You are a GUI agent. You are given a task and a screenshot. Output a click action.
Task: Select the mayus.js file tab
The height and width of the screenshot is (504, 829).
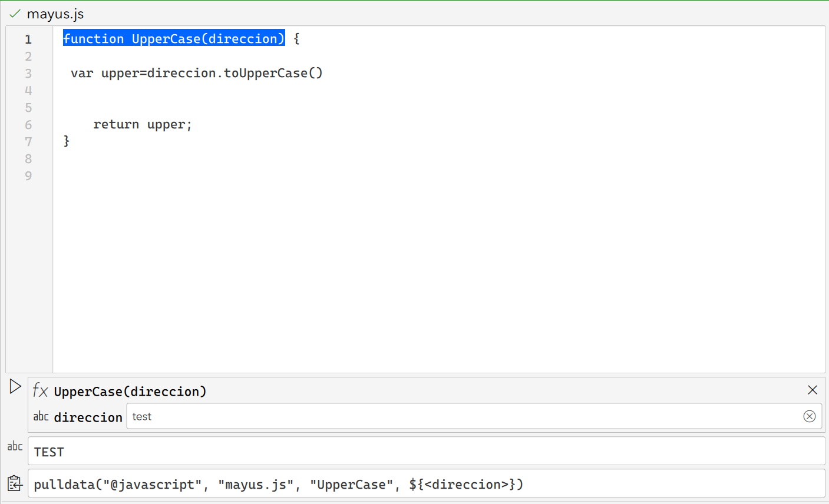point(55,14)
